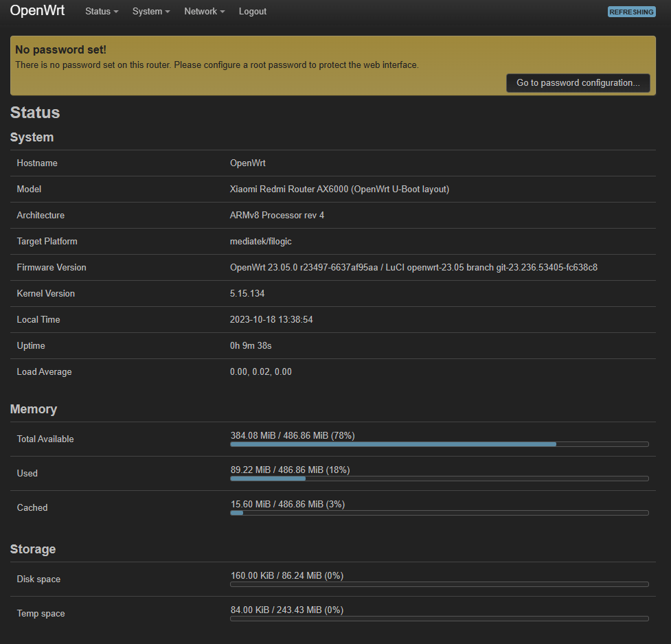Click the Total Available memory progress bar
The width and height of the screenshot is (671, 644).
coord(439,444)
